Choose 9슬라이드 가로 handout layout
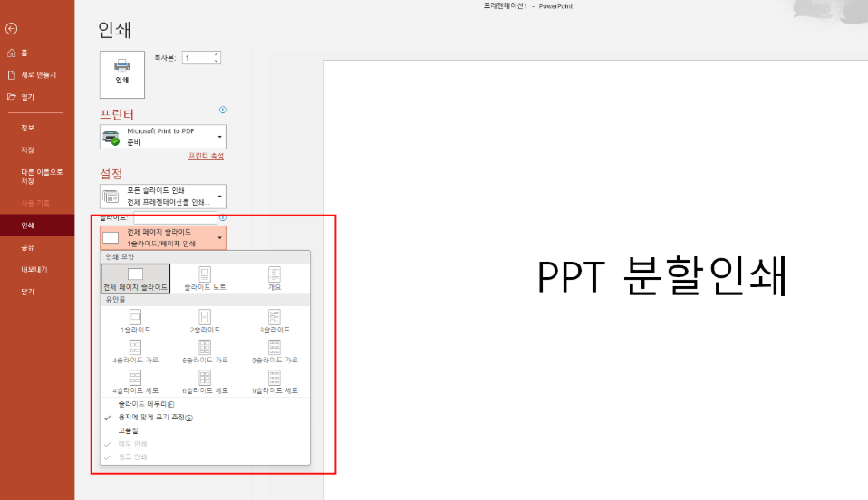 (x=275, y=351)
